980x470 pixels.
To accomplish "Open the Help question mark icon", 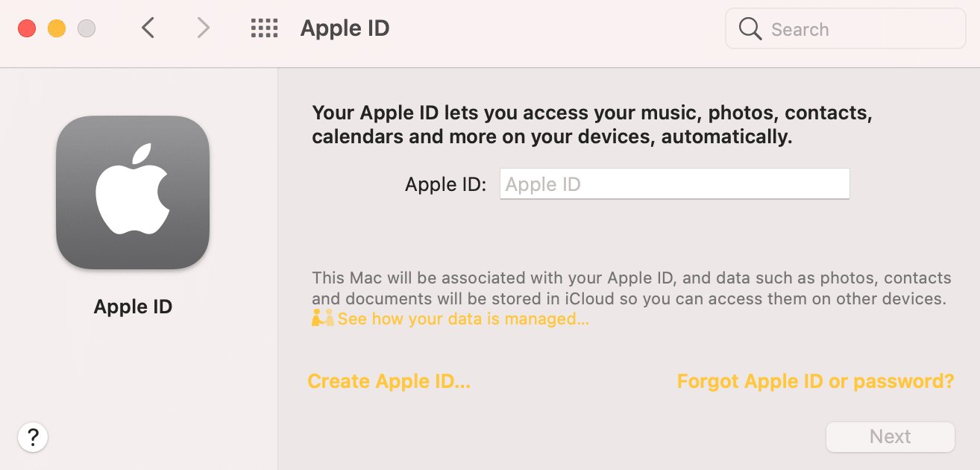I will coord(33,437).
